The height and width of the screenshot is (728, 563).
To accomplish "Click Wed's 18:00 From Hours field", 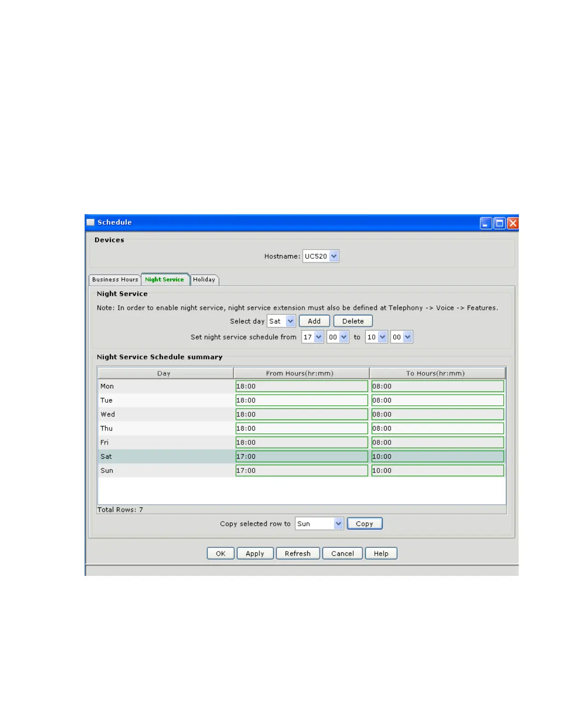I will 302,414.
